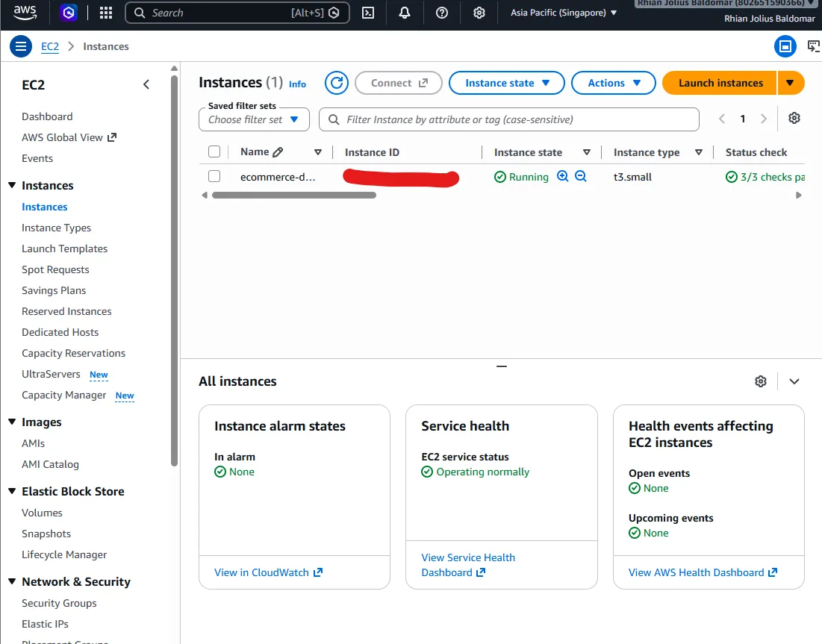The width and height of the screenshot is (822, 644).
Task: Open the Actions dropdown
Action: (614, 83)
